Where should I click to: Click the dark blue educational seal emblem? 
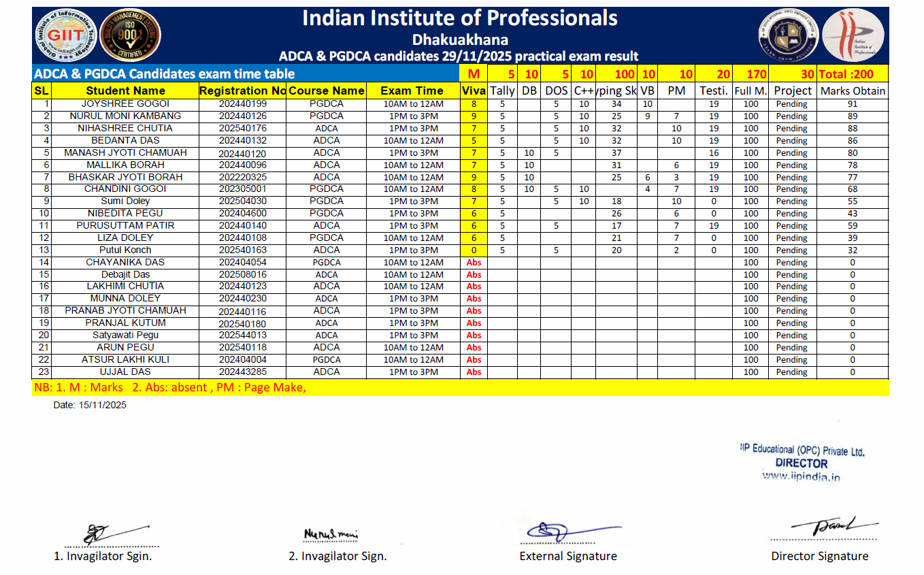tap(787, 36)
